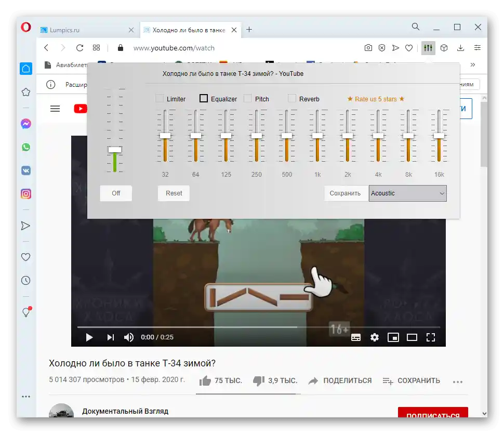Enable the Pitch checkbox
504x434 pixels.
click(x=248, y=98)
